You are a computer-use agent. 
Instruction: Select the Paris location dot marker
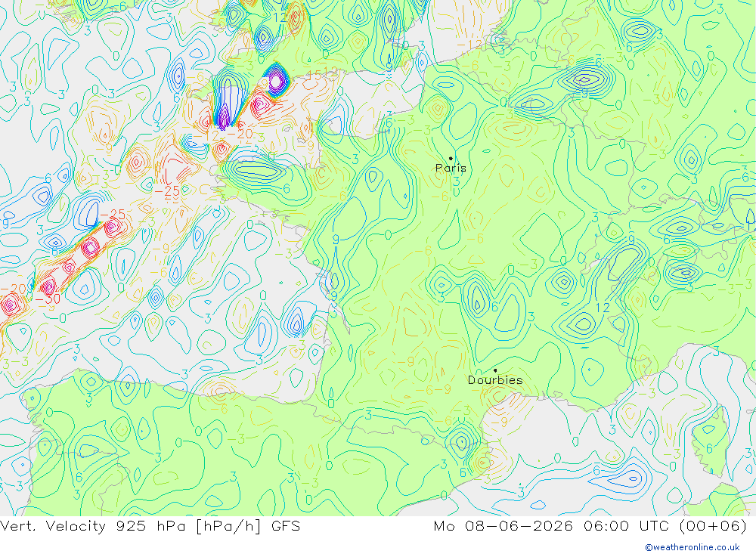451,158
